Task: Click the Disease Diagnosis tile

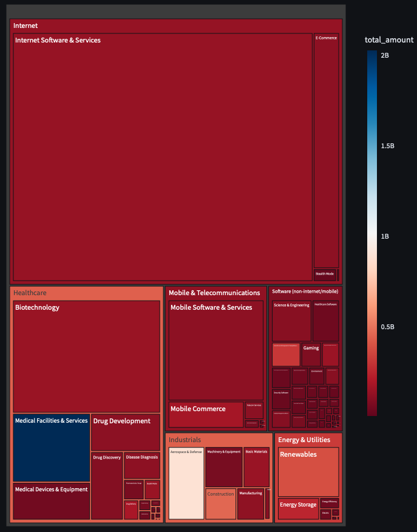Action: pos(142,465)
